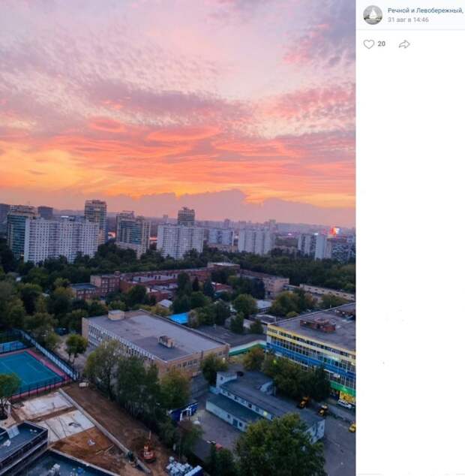This screenshot has width=465, height=476.
Task: Like the photo with the heart icon
Action: coord(369,44)
